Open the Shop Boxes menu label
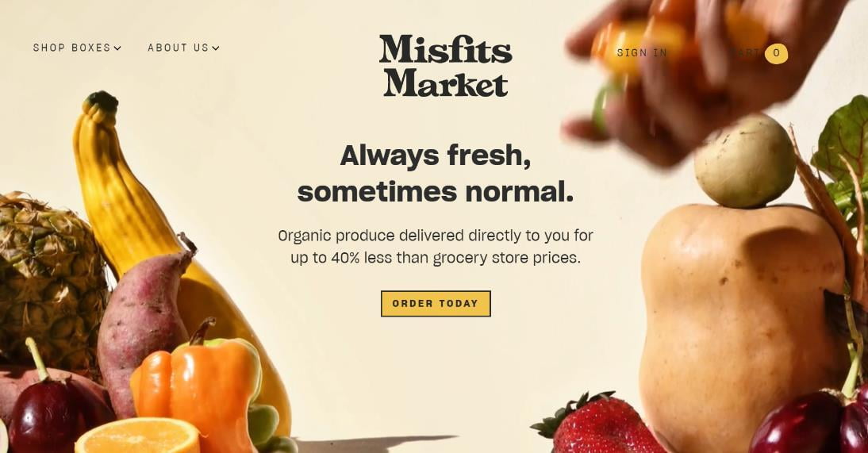This screenshot has height=453, width=868. (x=72, y=48)
